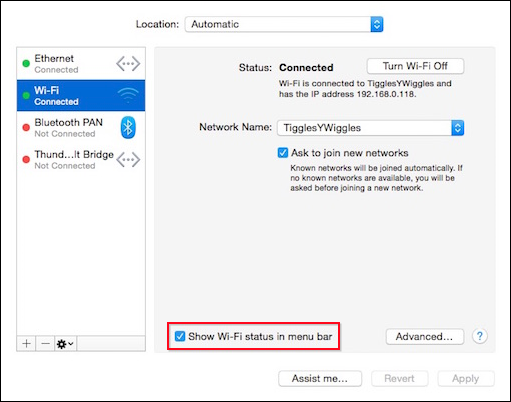Open the gear action menu

pos(66,343)
